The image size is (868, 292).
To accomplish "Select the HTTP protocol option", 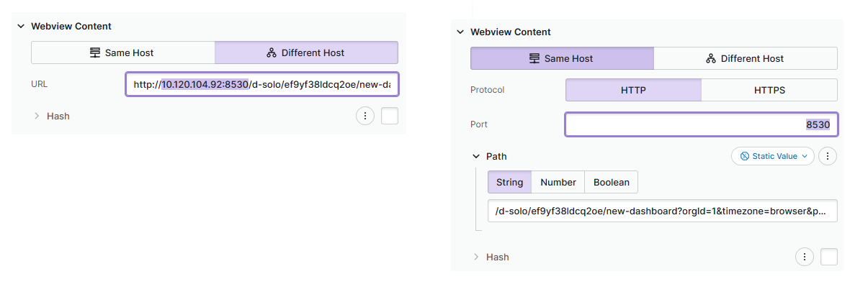I will click(x=632, y=90).
